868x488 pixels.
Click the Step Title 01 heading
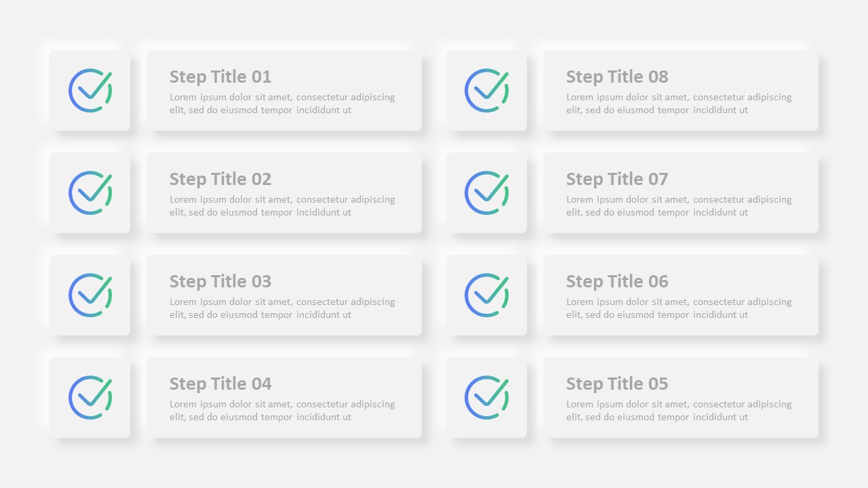click(220, 77)
